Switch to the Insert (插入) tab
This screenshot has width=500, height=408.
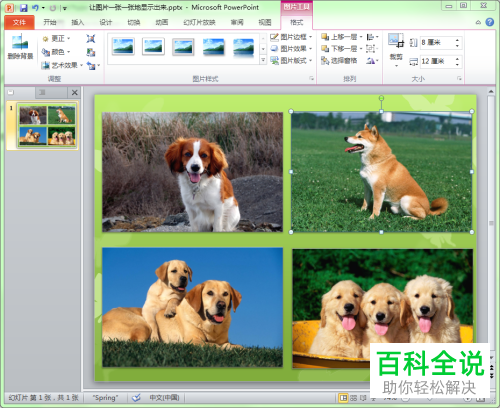77,22
